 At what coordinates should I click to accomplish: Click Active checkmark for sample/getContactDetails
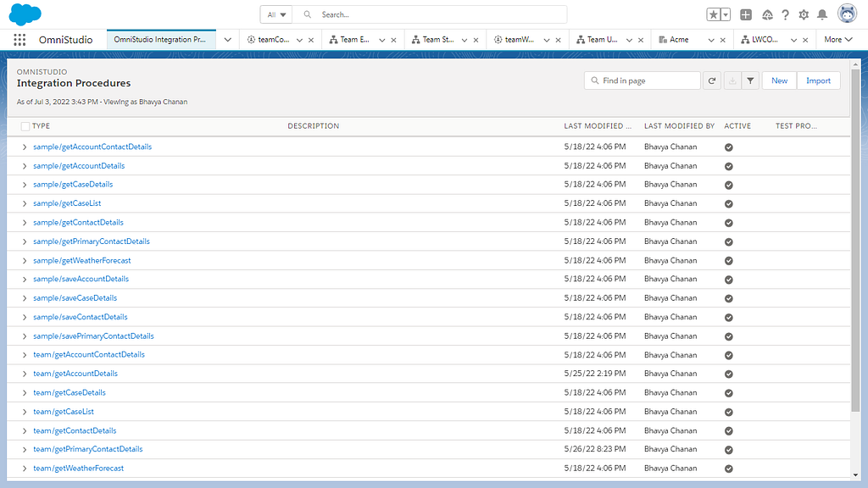[729, 223]
